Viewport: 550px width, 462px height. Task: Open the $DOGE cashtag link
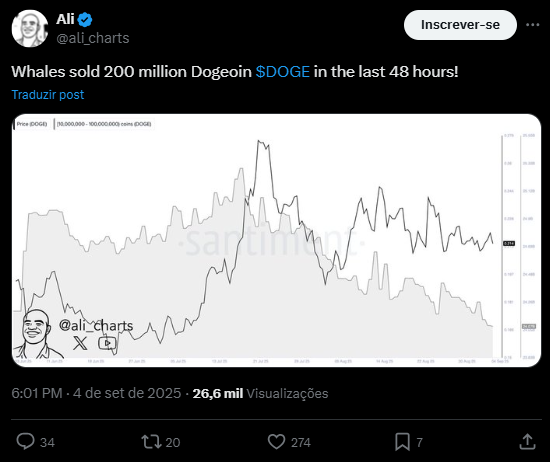(x=282, y=72)
